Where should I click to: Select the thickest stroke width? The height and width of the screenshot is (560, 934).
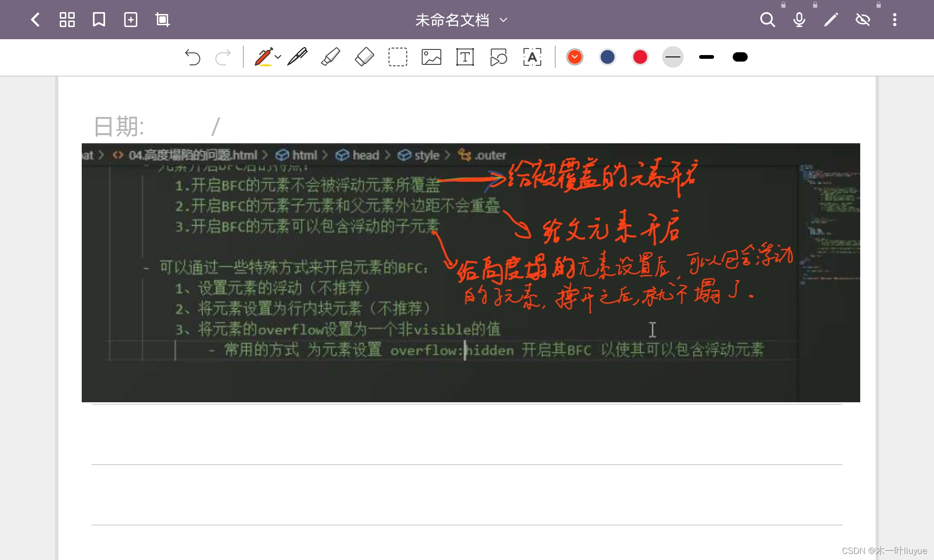pyautogui.click(x=740, y=57)
